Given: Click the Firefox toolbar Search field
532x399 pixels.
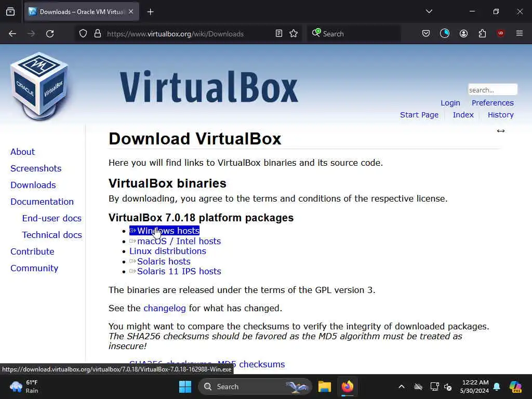Looking at the screenshot, I should (354, 34).
